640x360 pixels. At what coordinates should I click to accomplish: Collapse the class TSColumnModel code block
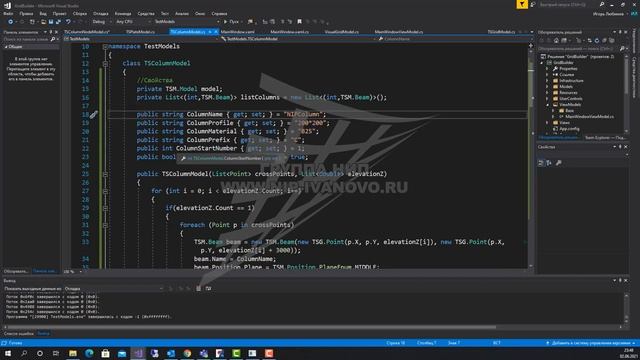[x=105, y=64]
